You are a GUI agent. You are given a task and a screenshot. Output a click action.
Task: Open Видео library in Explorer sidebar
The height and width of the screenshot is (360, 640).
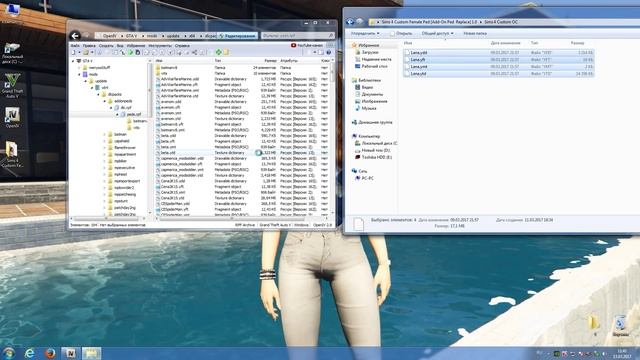pyautogui.click(x=364, y=87)
